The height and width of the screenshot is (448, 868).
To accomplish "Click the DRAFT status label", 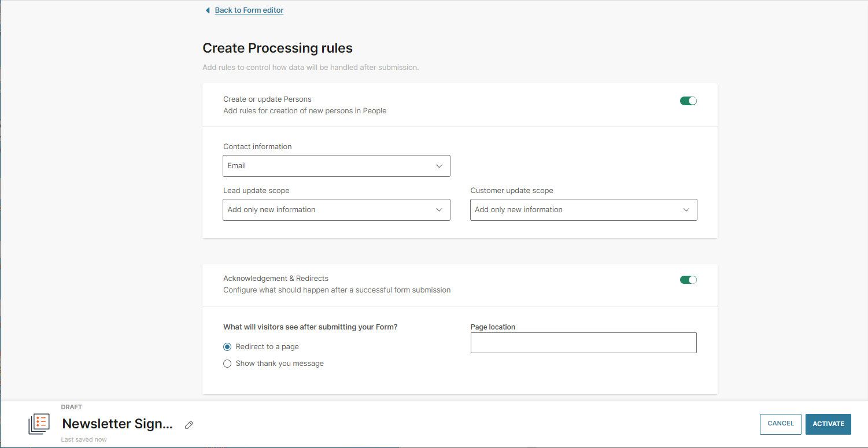I will (72, 408).
